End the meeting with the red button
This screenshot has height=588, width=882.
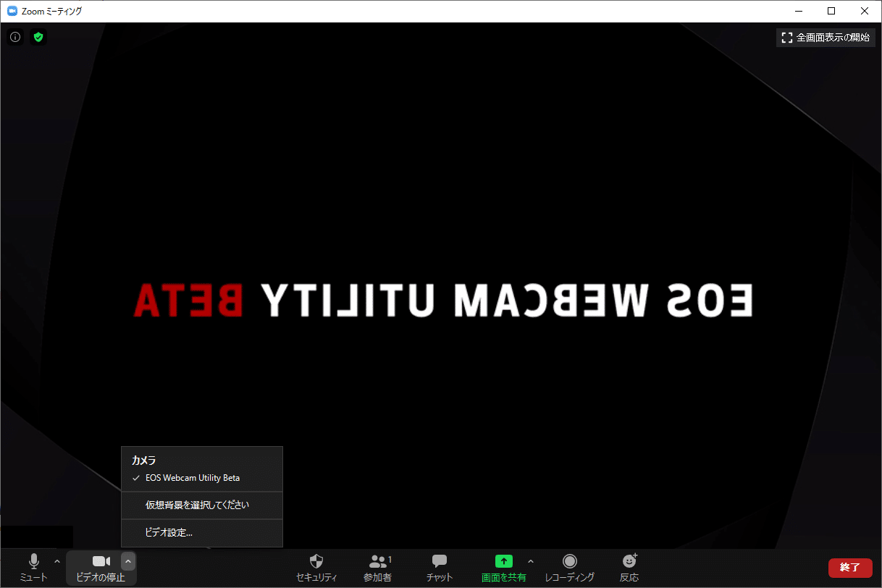[x=850, y=568]
